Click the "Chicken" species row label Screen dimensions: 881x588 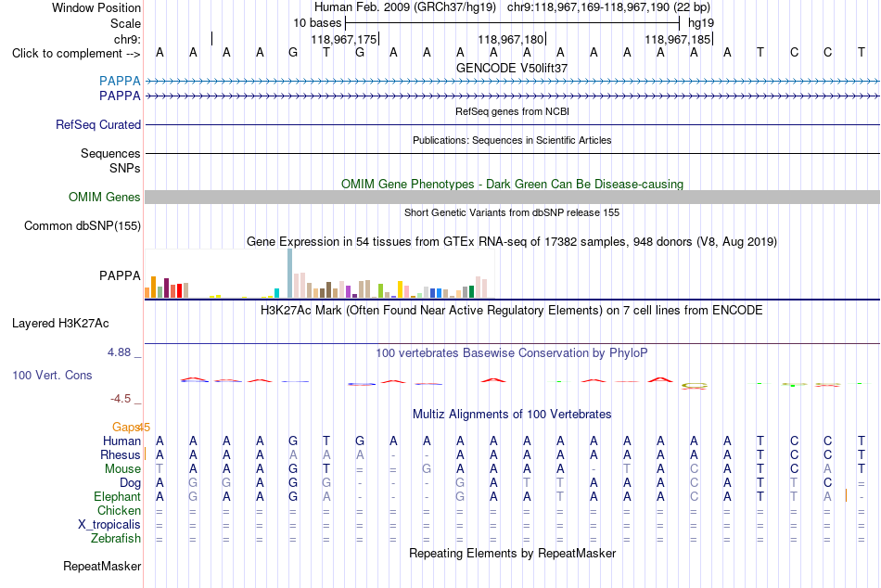119,510
